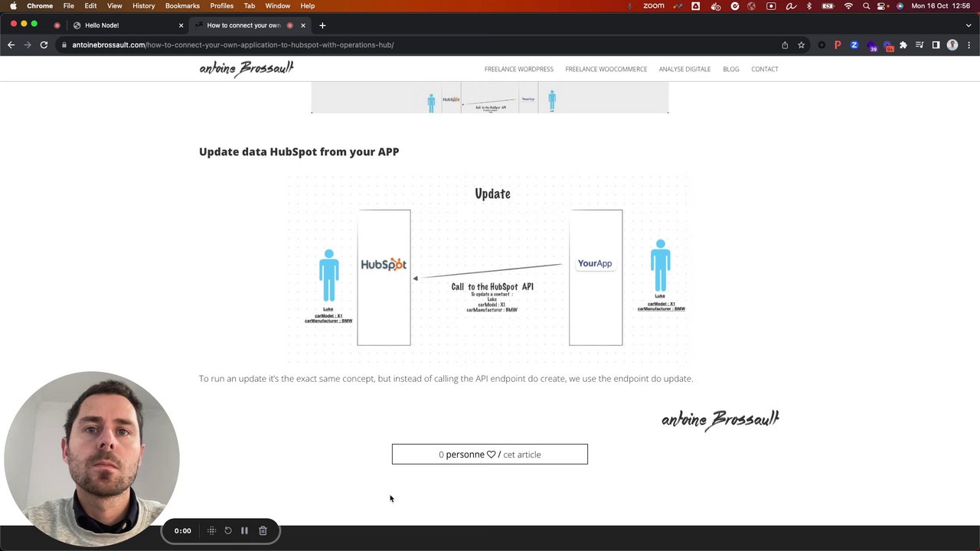The width and height of the screenshot is (980, 551).
Task: Open the View menu
Action: 114,5
